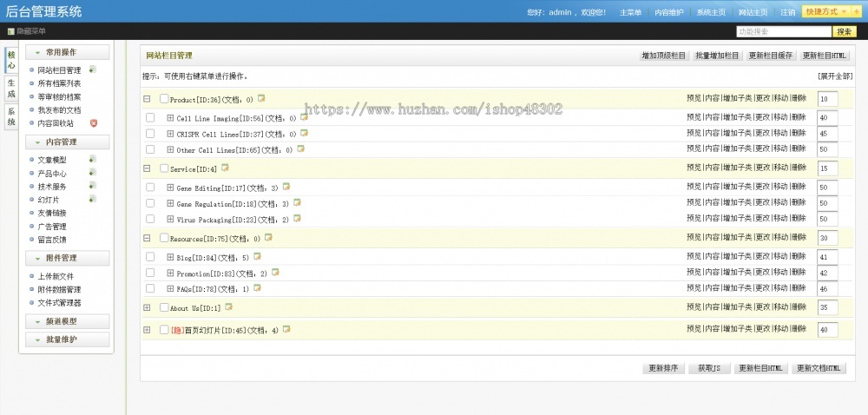The image size is (868, 415).
Task: Click 注销 to log out
Action: (788, 12)
